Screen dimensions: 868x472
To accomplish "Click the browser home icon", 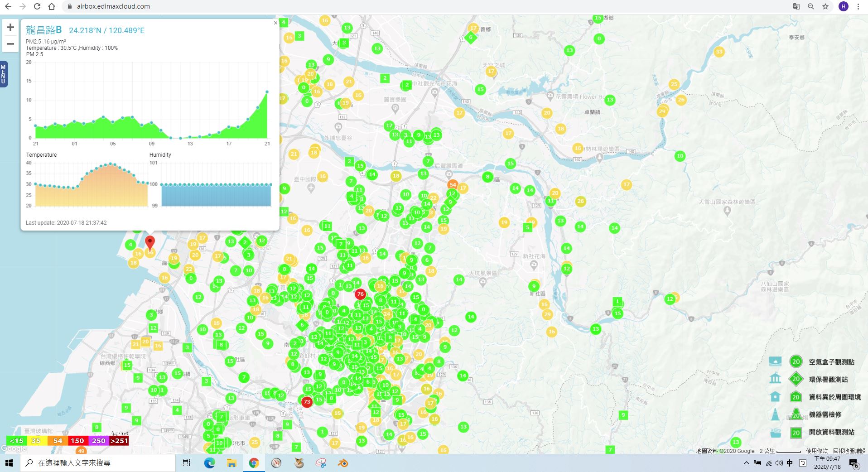I will [x=52, y=6].
